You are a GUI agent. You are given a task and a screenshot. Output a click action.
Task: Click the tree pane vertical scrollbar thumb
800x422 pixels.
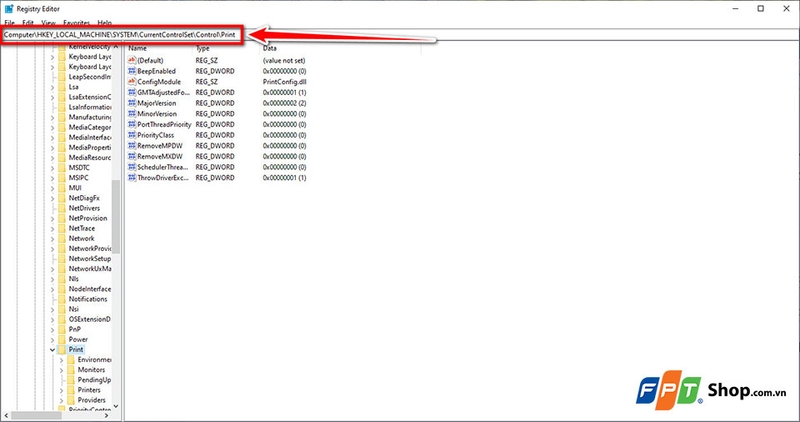click(116, 216)
